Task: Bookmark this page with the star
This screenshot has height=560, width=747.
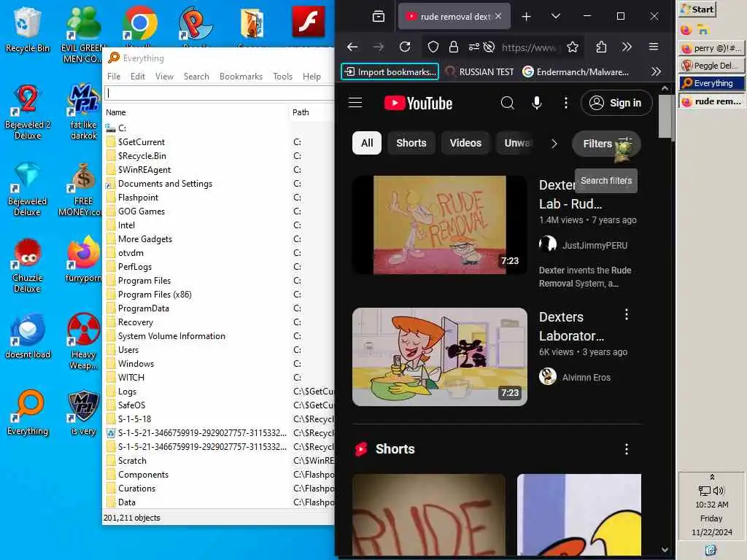Action: pyautogui.click(x=573, y=47)
